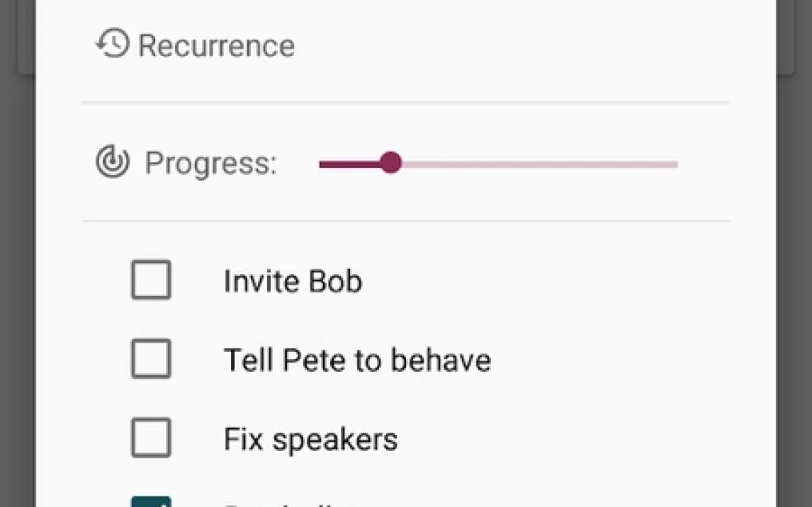812x507 pixels.
Task: Click the Progress label text
Action: [x=210, y=163]
